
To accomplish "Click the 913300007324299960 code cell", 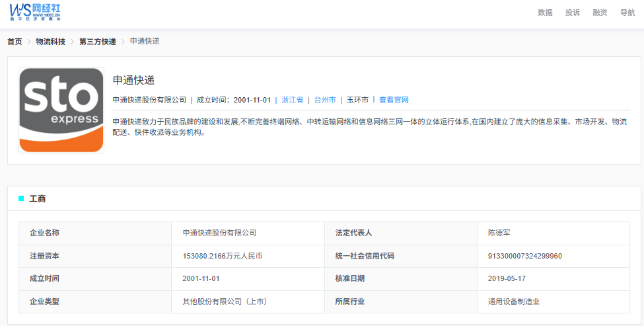I will (x=554, y=256).
